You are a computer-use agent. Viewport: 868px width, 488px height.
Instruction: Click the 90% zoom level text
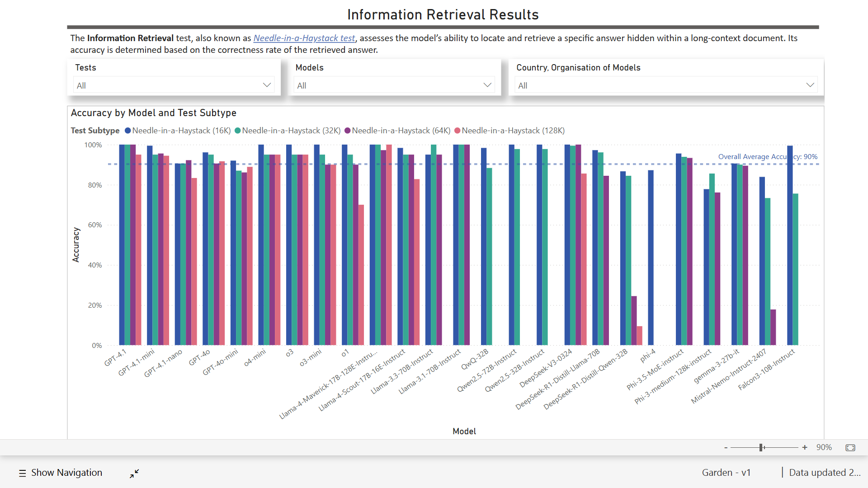click(x=824, y=447)
